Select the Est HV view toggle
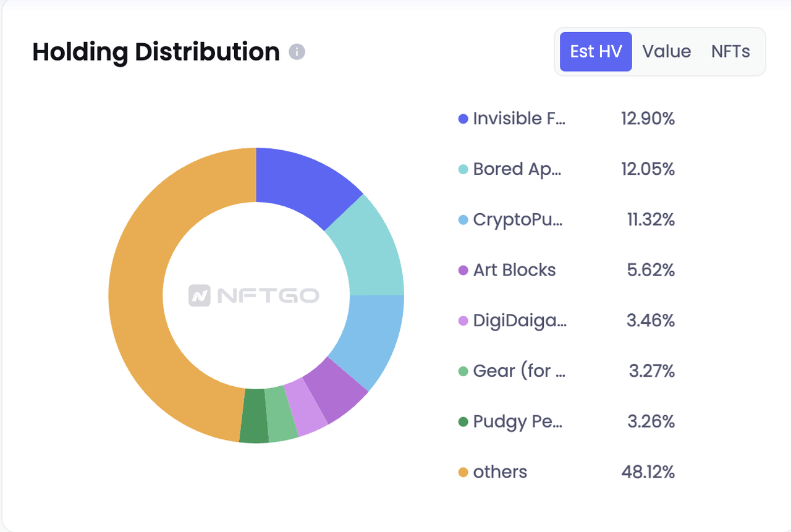791x532 pixels. coord(596,51)
